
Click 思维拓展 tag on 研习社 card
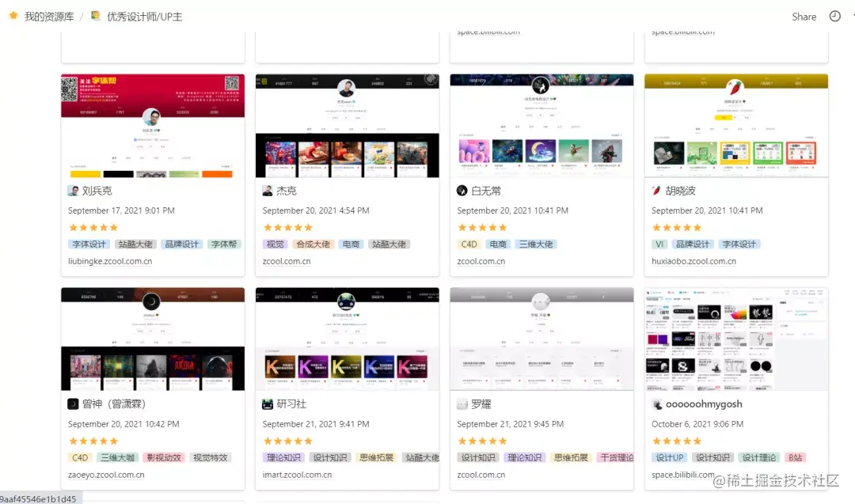[376, 457]
